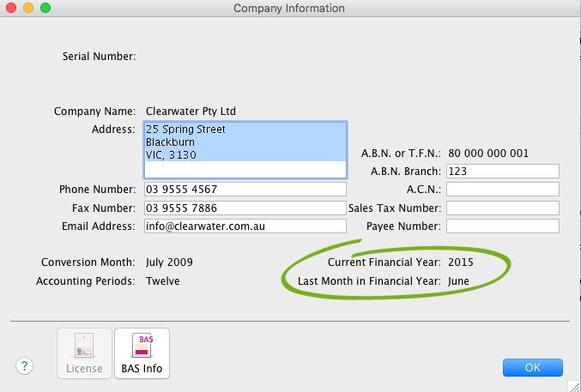Edit the A.B.N. Branch field

pos(502,172)
